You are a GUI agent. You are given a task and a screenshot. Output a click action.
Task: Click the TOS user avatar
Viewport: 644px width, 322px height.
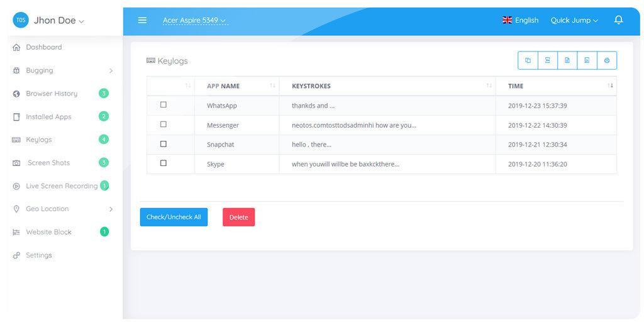click(21, 20)
